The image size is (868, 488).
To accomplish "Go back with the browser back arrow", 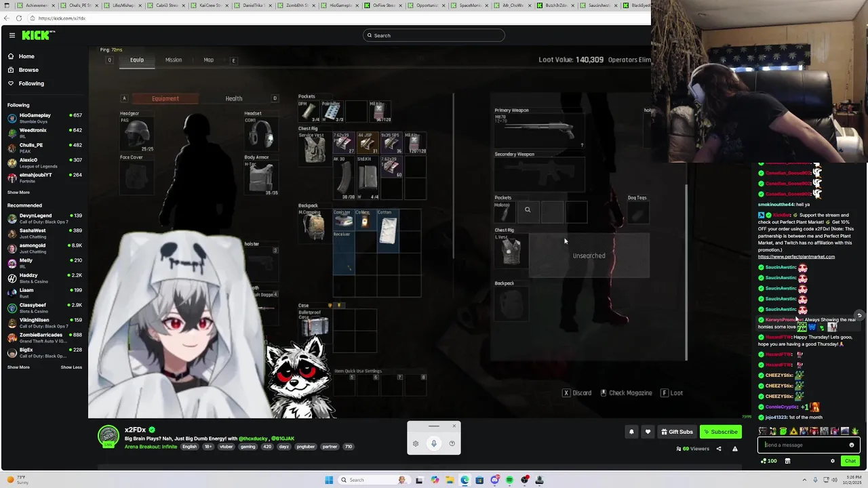I will point(7,18).
